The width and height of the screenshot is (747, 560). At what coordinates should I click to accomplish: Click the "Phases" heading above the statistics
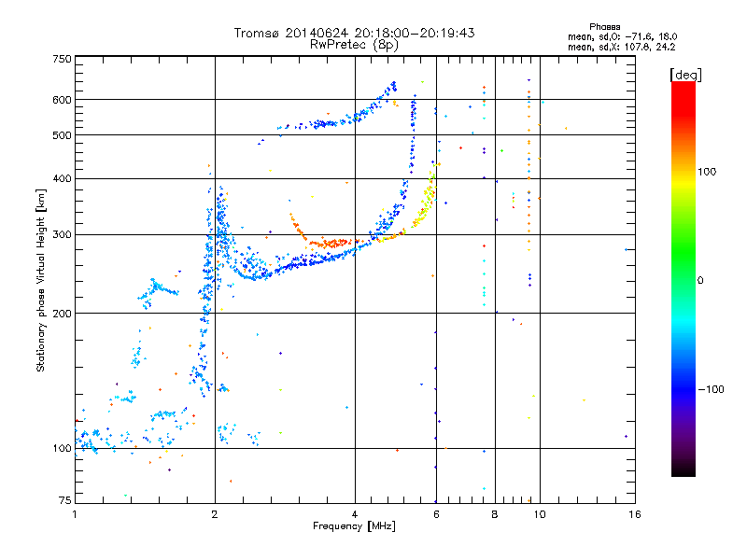(x=604, y=27)
